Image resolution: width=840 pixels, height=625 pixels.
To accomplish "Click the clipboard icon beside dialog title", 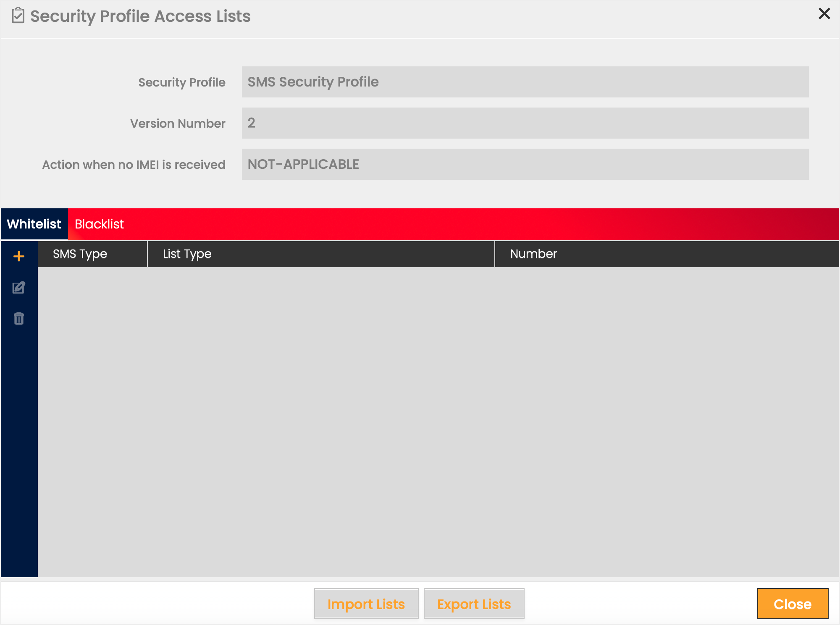I will (x=18, y=16).
